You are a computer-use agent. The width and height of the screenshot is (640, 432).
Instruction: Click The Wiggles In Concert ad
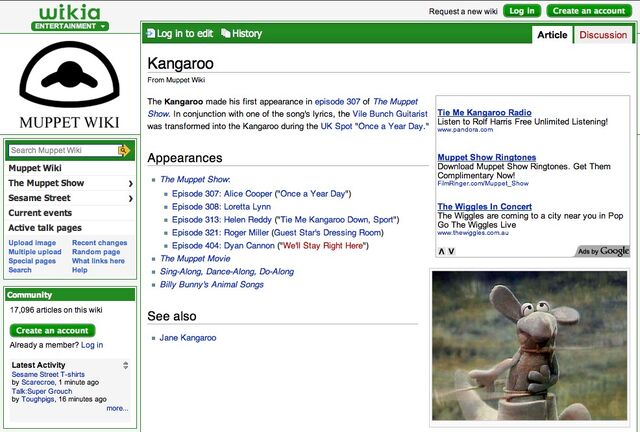pos(484,207)
